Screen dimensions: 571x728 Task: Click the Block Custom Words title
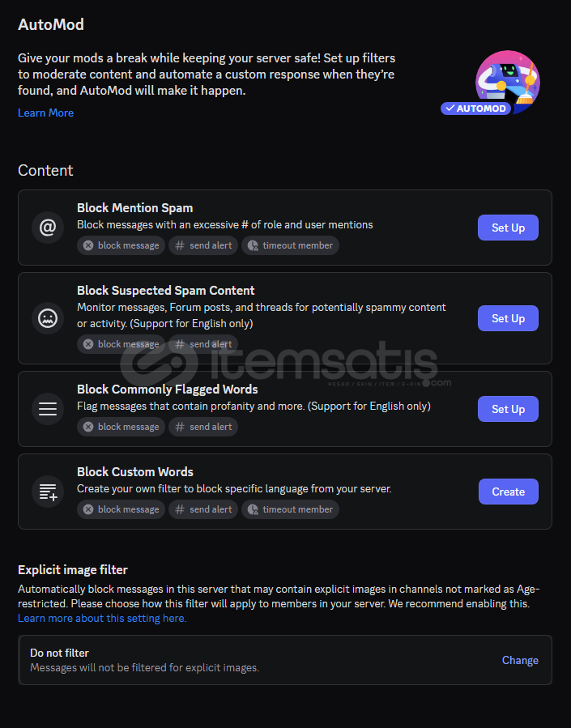(135, 472)
